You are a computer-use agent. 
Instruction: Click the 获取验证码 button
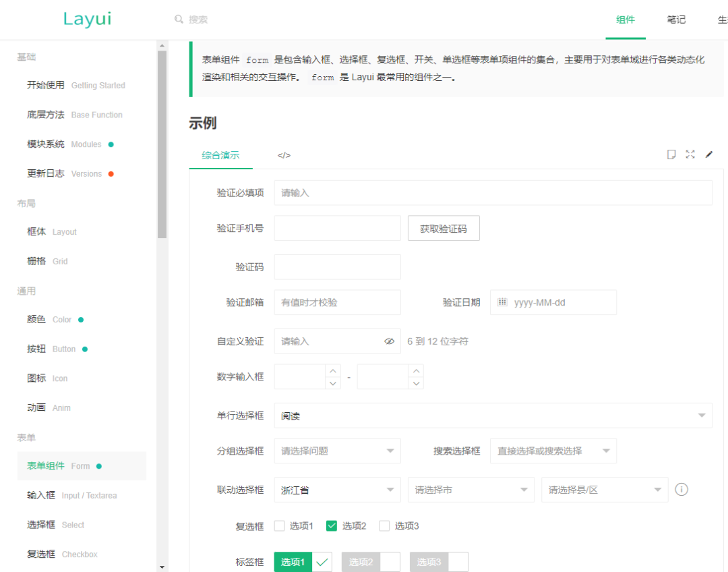coord(443,229)
